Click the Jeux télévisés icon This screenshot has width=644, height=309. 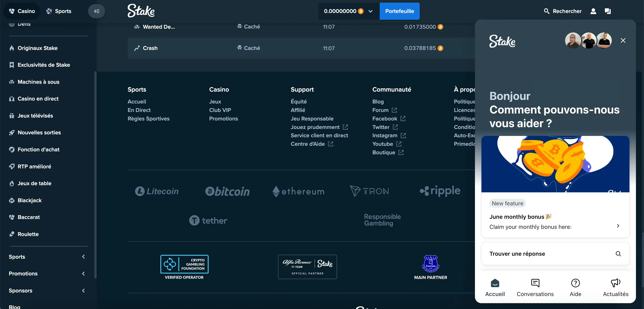[12, 116]
